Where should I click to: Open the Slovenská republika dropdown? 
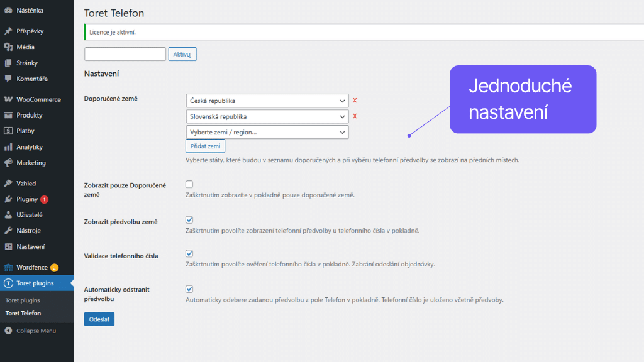point(267,116)
